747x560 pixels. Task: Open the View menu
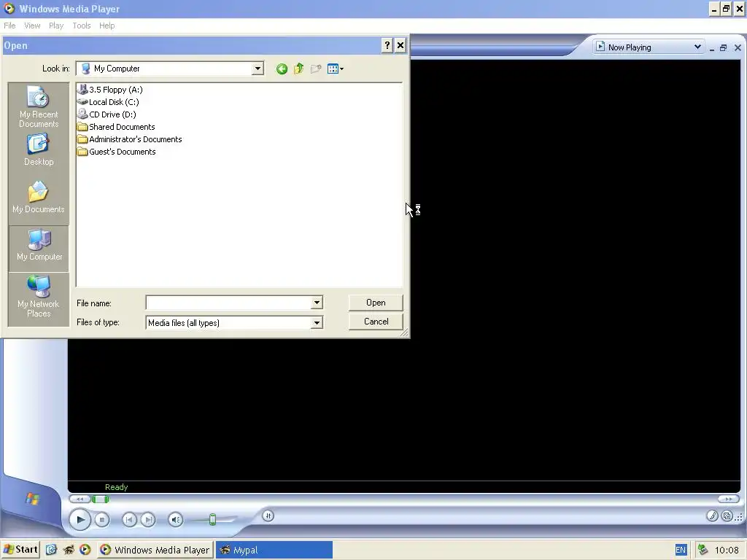click(x=32, y=26)
